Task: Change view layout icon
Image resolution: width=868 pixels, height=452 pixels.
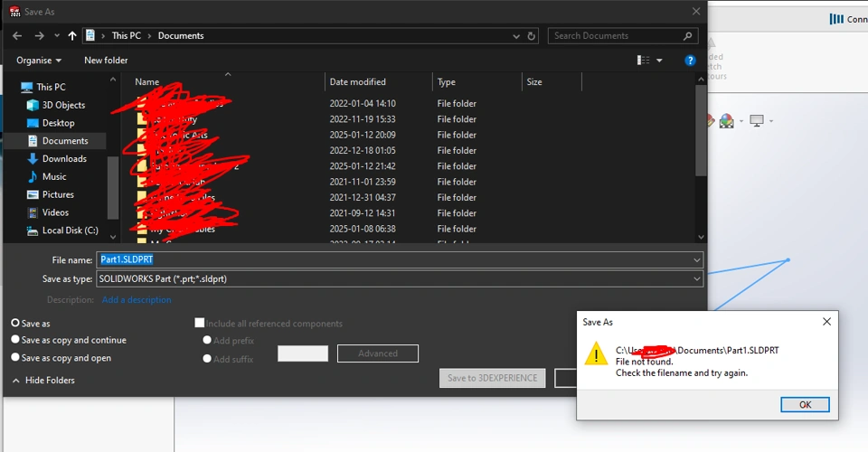Action: point(643,61)
